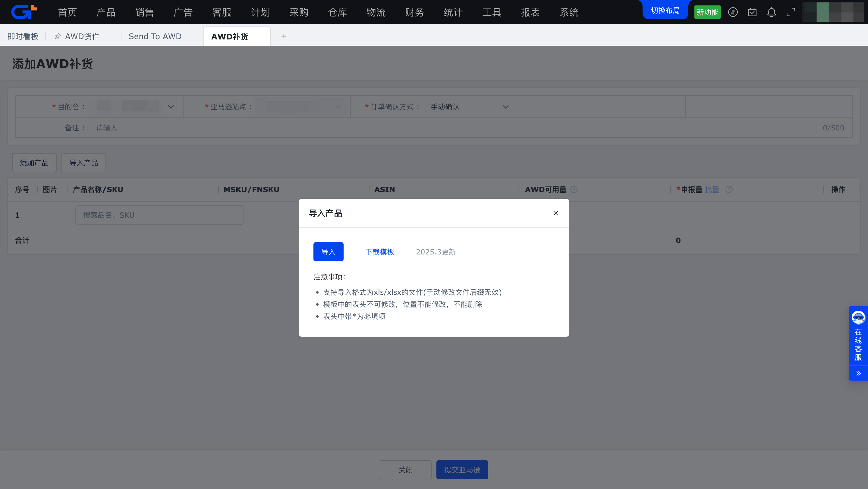Click the 提交亚马逊 button
The height and width of the screenshot is (489, 868).
coord(462,469)
